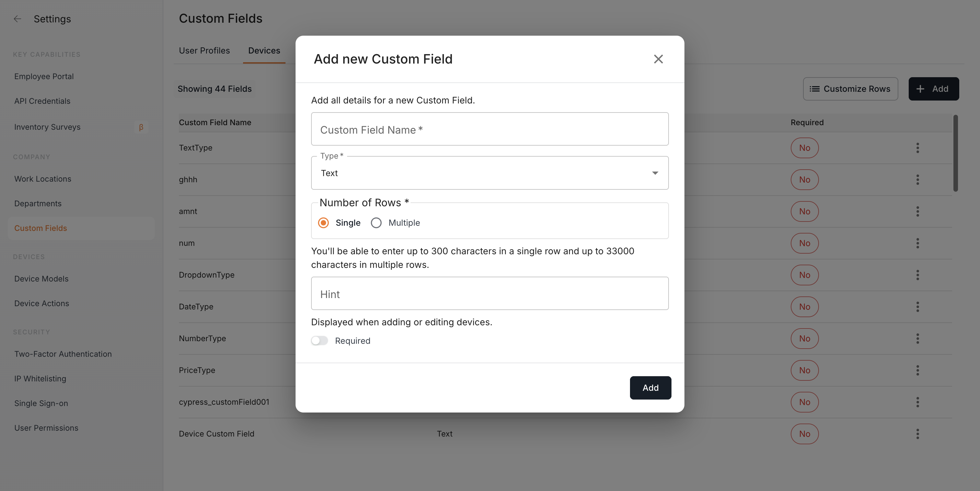Viewport: 980px width, 491px height.
Task: Open the three-dot menu for TextType row
Action: 917,148
